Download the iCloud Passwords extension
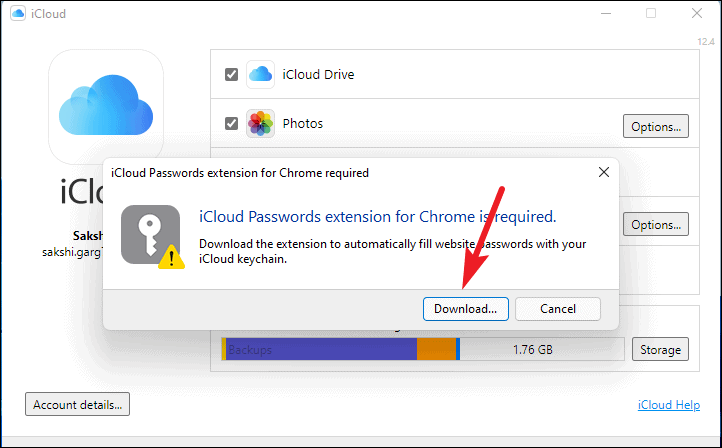Image resolution: width=722 pixels, height=448 pixels. click(466, 308)
